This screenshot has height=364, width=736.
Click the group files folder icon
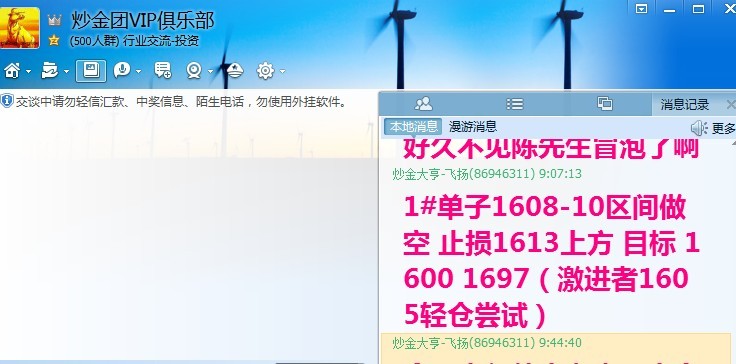pyautogui.click(x=49, y=71)
